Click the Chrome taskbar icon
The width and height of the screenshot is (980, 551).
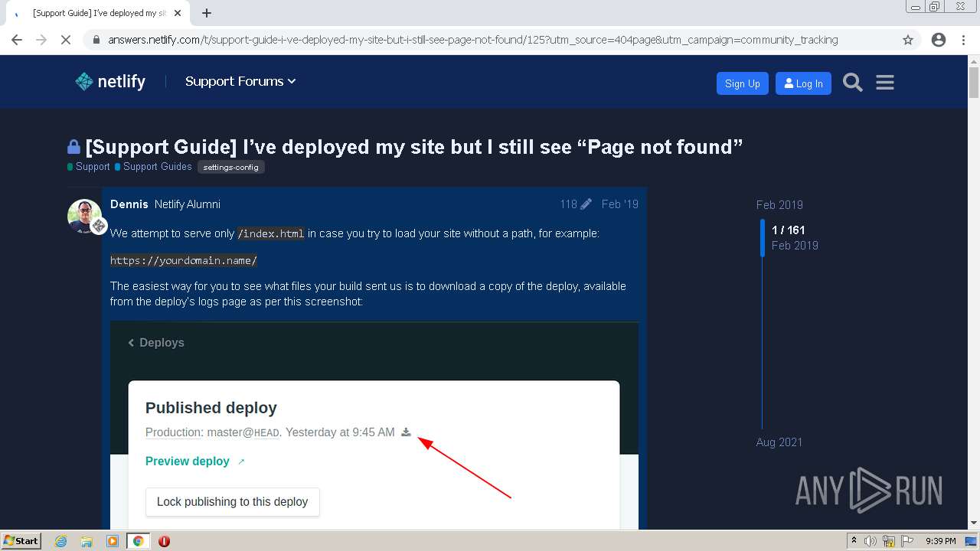[139, 541]
